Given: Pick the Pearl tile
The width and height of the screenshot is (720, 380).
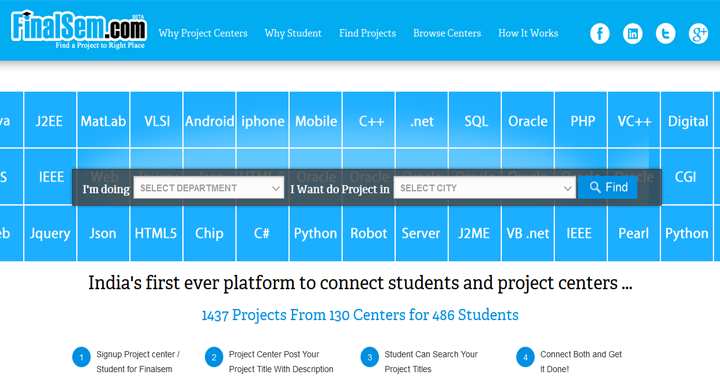Looking at the screenshot, I should pos(634,233).
